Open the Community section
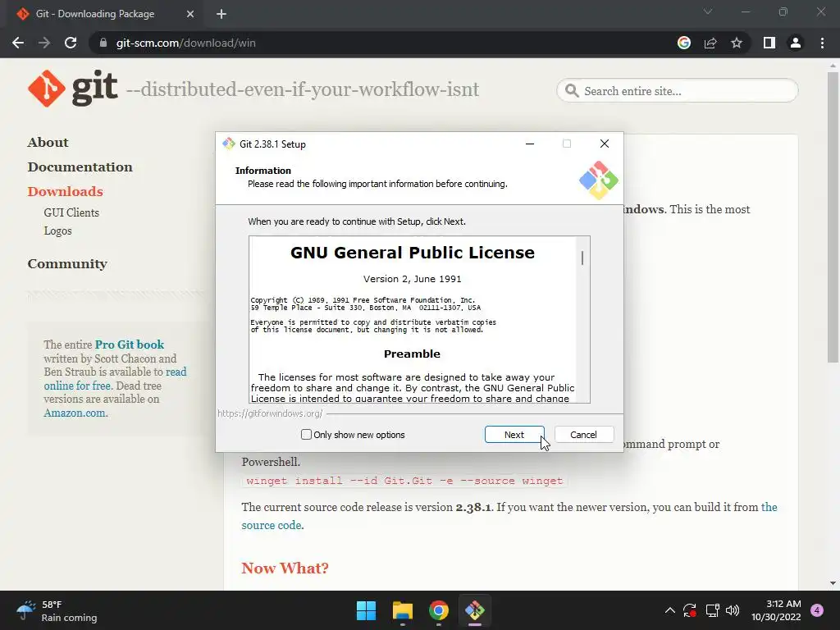 coord(67,263)
